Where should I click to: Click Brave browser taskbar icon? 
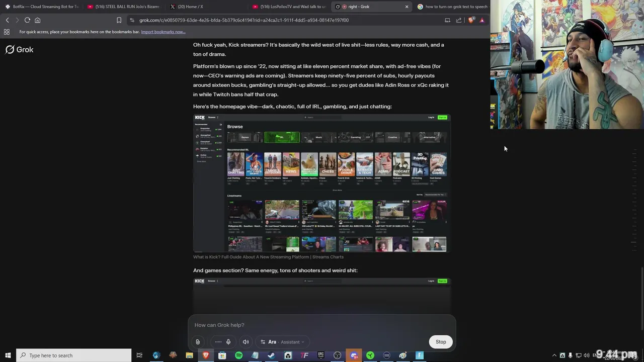205,355
